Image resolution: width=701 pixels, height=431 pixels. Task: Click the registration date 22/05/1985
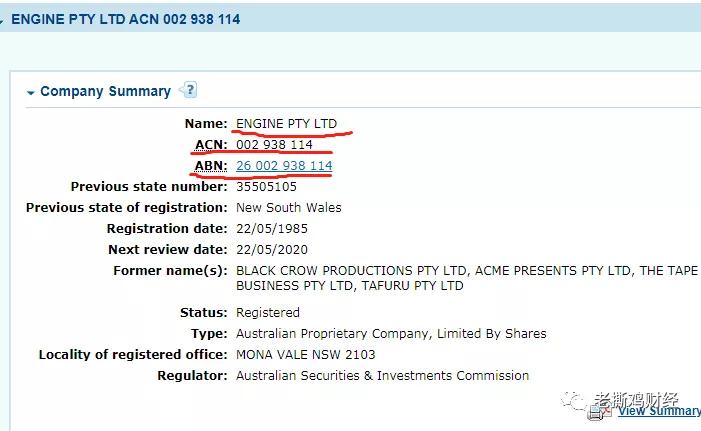tap(272, 228)
